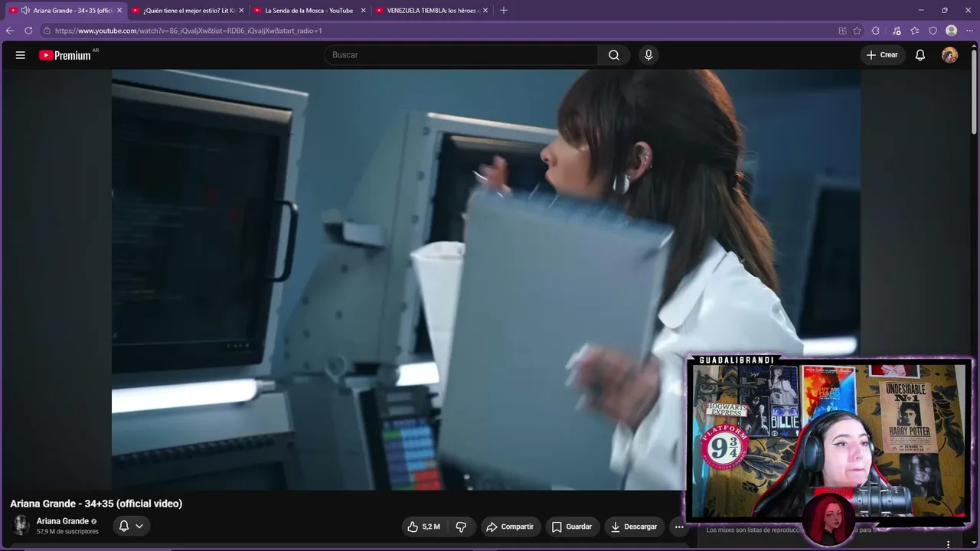The height and width of the screenshot is (551, 980).
Task: Visit the Ariana Grande channel name link
Action: tap(63, 521)
